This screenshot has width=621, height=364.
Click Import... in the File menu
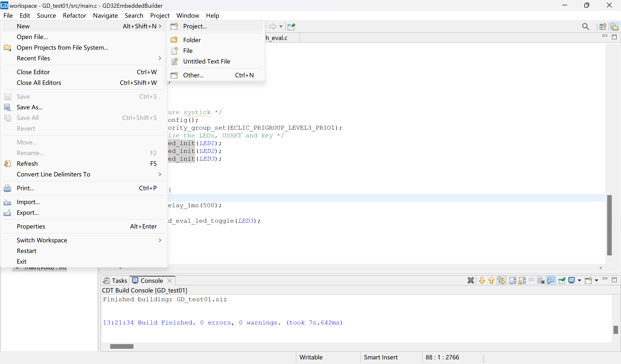pos(28,202)
